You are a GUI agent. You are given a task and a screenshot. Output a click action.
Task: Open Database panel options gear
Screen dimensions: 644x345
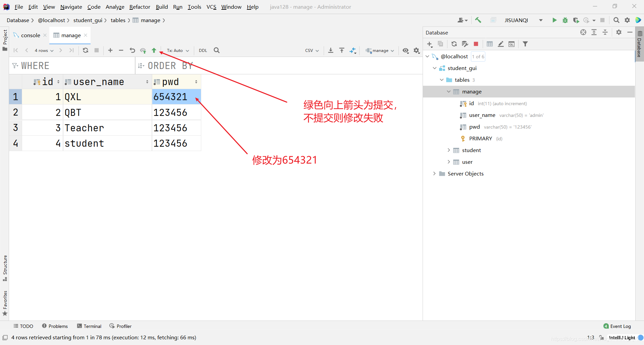coord(619,32)
